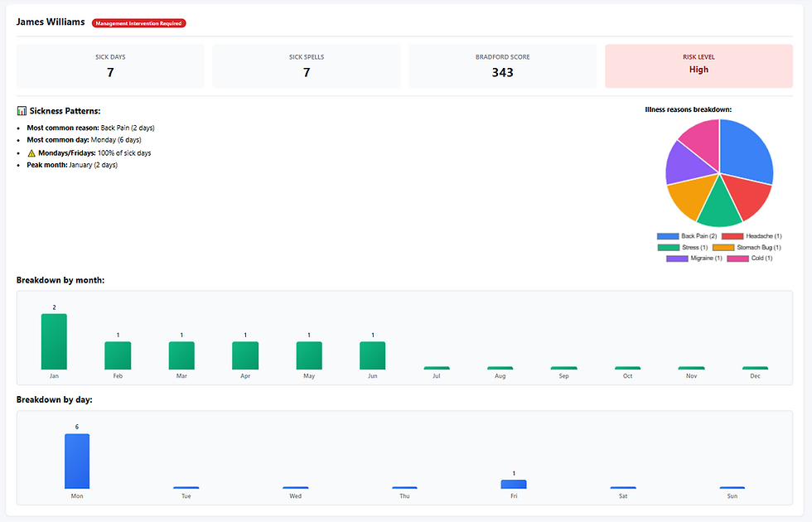Viewport: 812px width, 522px height.
Task: Click the Monday bar in day breakdown
Action: (76, 462)
